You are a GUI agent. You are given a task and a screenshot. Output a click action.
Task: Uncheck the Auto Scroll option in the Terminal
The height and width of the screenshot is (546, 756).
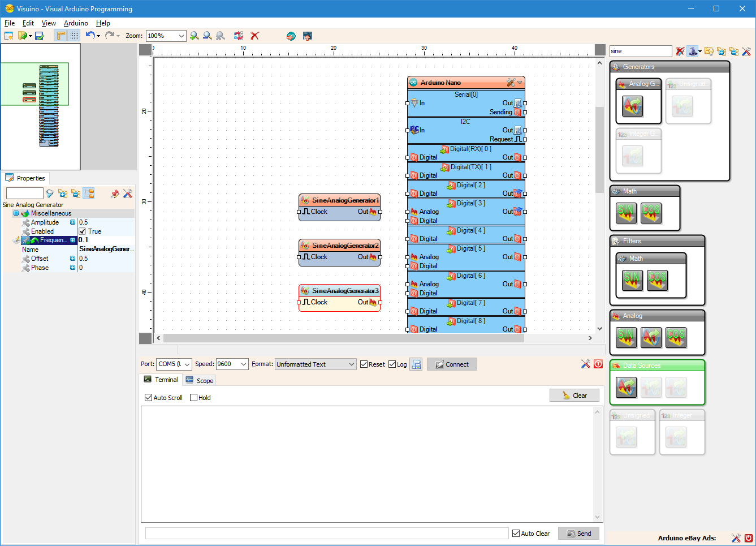click(x=148, y=398)
